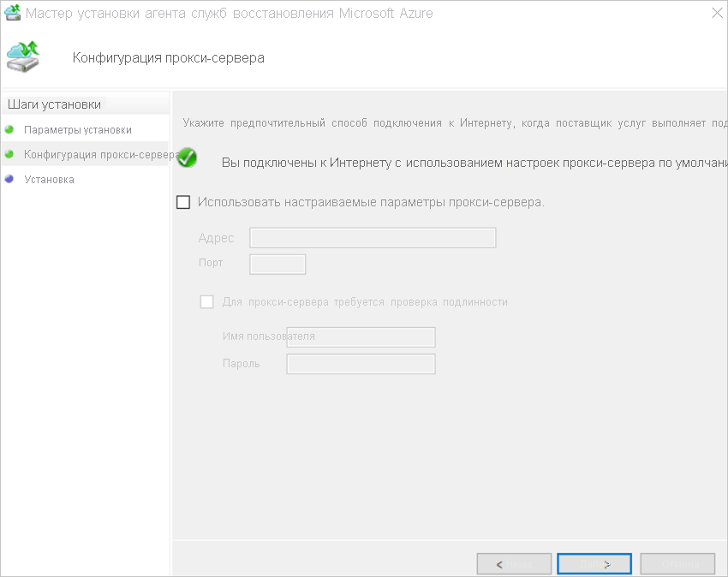Image resolution: width=728 pixels, height=577 pixels.
Task: Close the installation wizard window
Action: 717,13
